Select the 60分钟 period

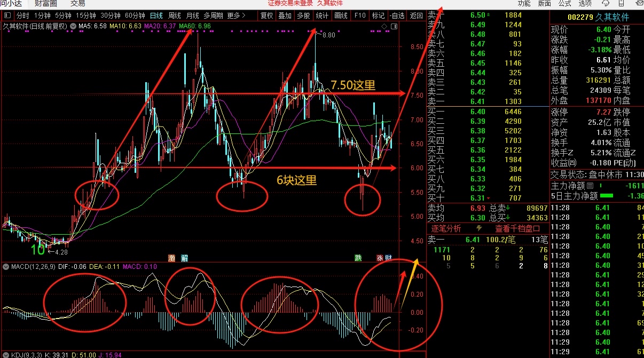coord(135,15)
